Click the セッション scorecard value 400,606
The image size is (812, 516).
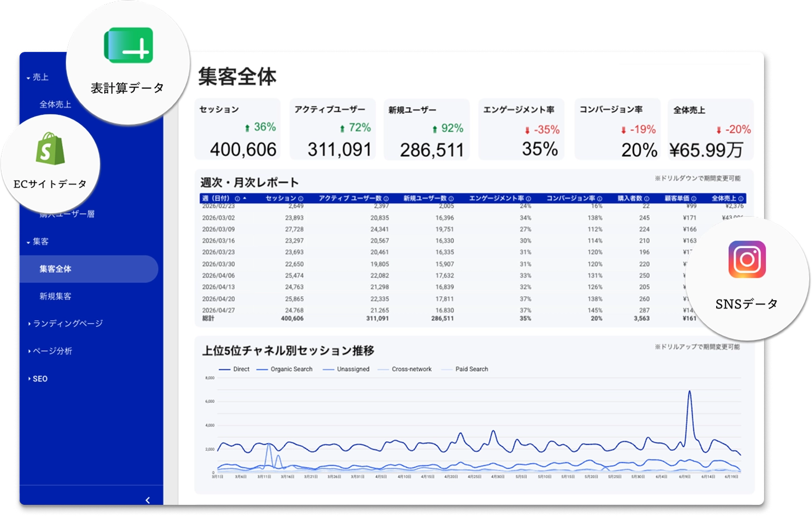(x=243, y=150)
